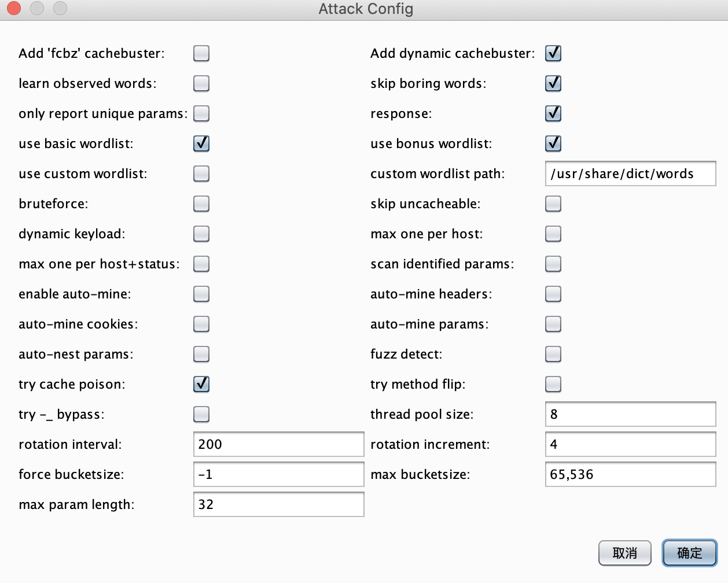This screenshot has height=583, width=728.
Task: Uncheck 'skip boring words'
Action: coord(553,83)
